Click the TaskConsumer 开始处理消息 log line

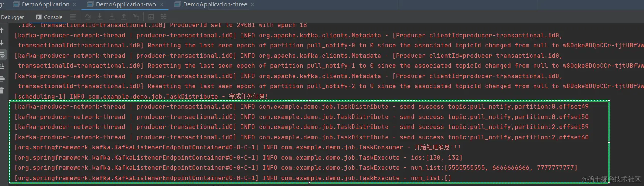point(237,147)
